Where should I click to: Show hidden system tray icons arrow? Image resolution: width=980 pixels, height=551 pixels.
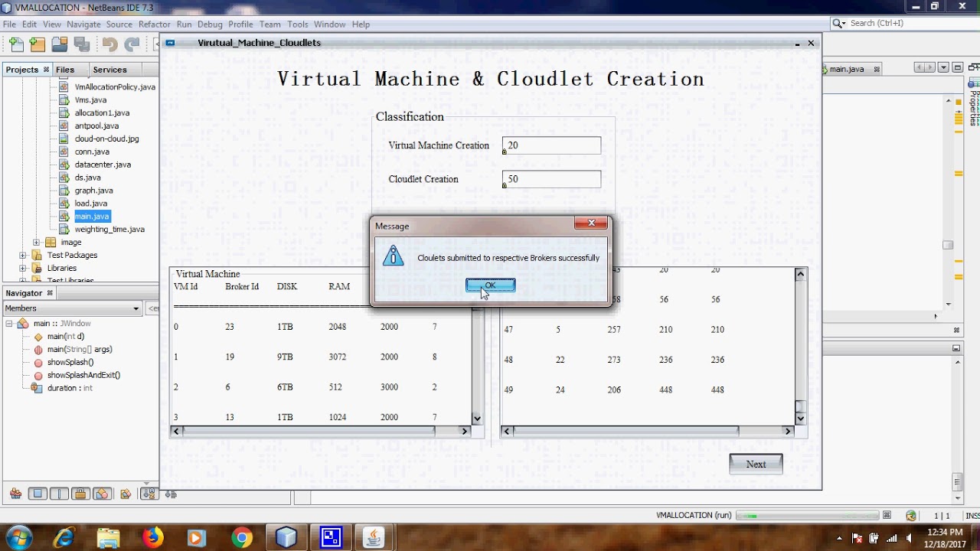[x=839, y=538]
